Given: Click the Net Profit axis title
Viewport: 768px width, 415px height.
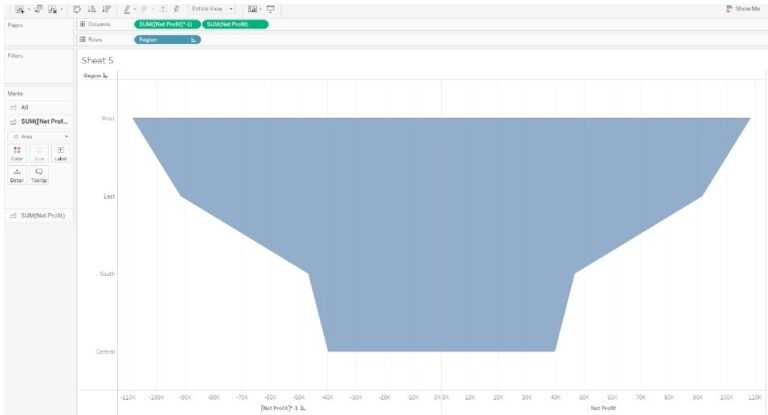Looking at the screenshot, I should click(603, 408).
